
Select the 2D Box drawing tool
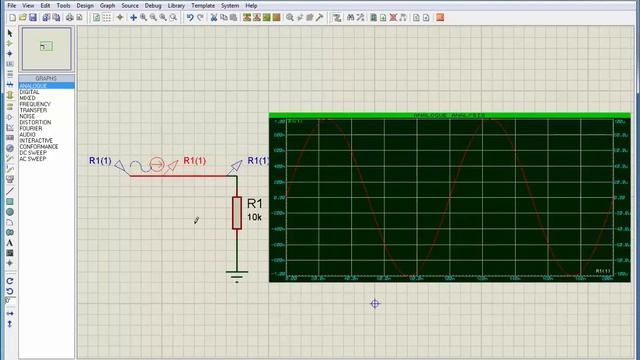pyautogui.click(x=10, y=202)
